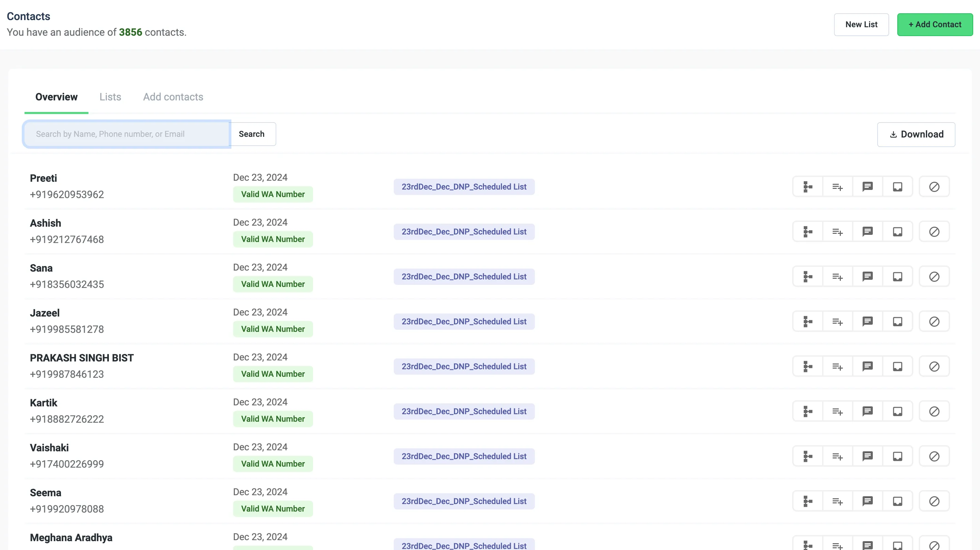
Task: Download the contacts list
Action: [x=916, y=134]
